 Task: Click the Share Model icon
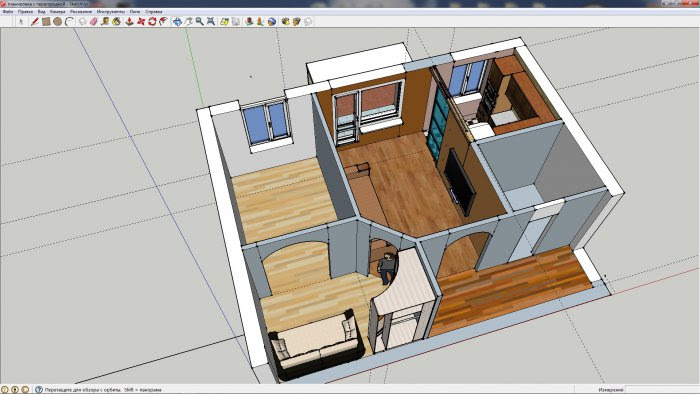(297, 21)
